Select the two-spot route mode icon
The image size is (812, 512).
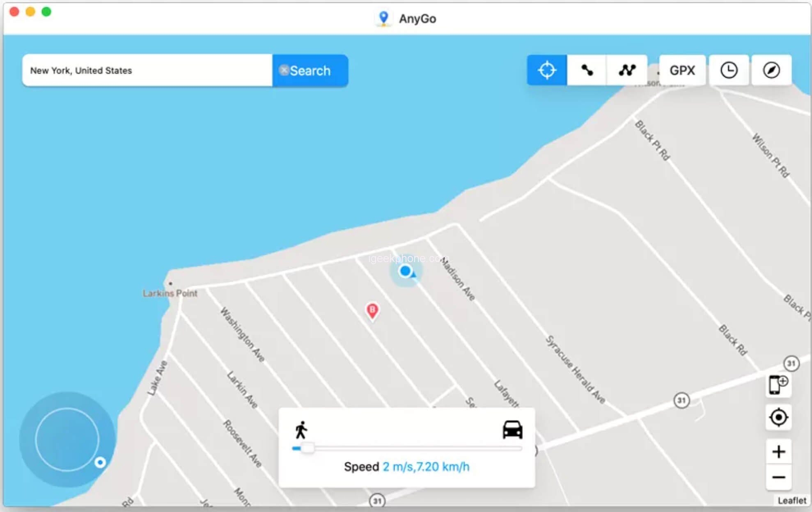tap(587, 70)
